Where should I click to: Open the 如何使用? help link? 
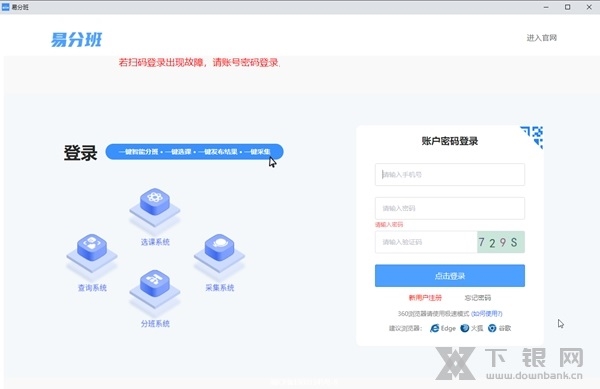(487, 314)
